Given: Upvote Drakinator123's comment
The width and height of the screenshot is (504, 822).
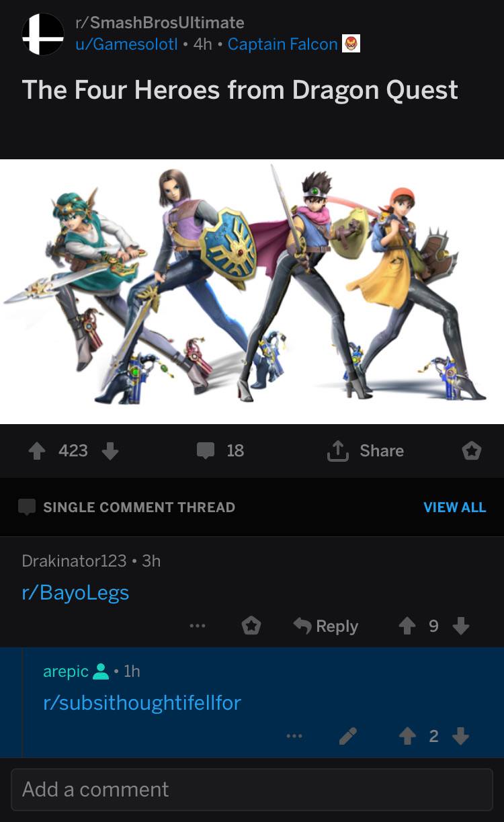Looking at the screenshot, I should pos(407,626).
